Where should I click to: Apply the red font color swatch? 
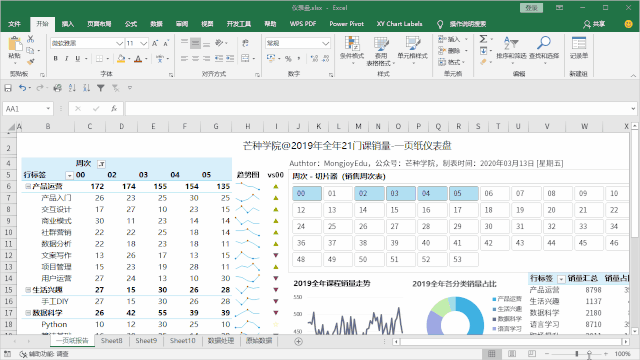coord(138,59)
